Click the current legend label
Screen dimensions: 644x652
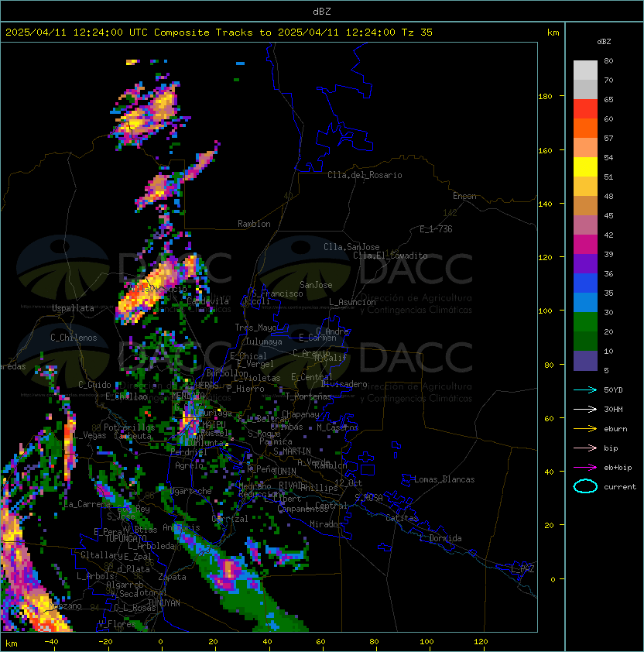620,487
